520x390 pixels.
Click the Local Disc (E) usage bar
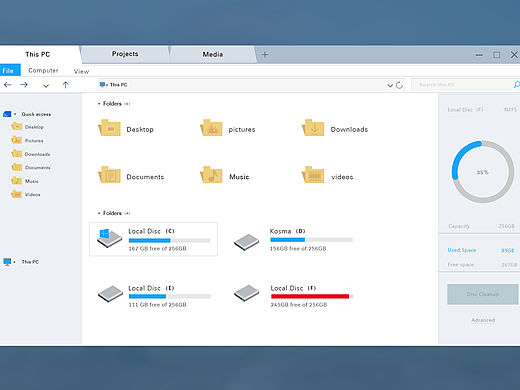(x=170, y=296)
